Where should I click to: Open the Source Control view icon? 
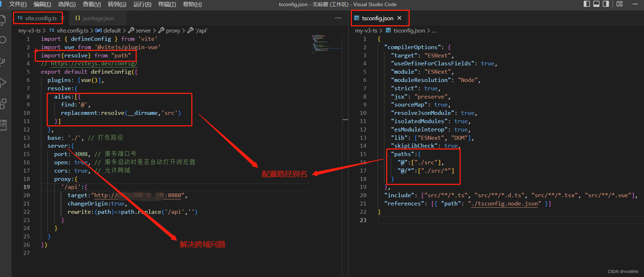click(2, 61)
